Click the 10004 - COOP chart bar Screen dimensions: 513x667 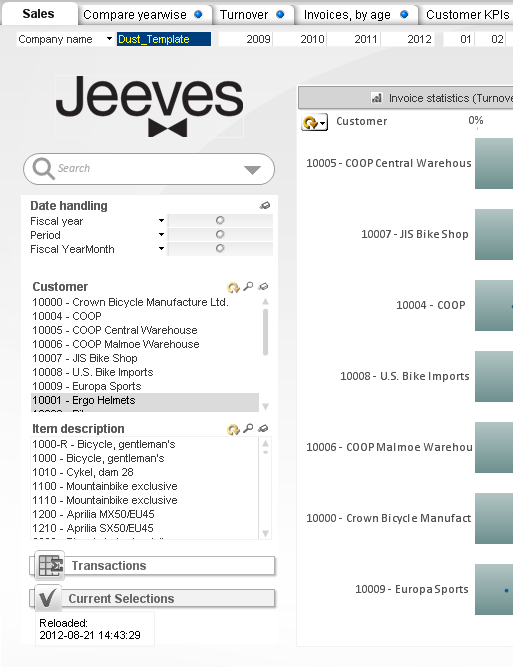[494, 305]
